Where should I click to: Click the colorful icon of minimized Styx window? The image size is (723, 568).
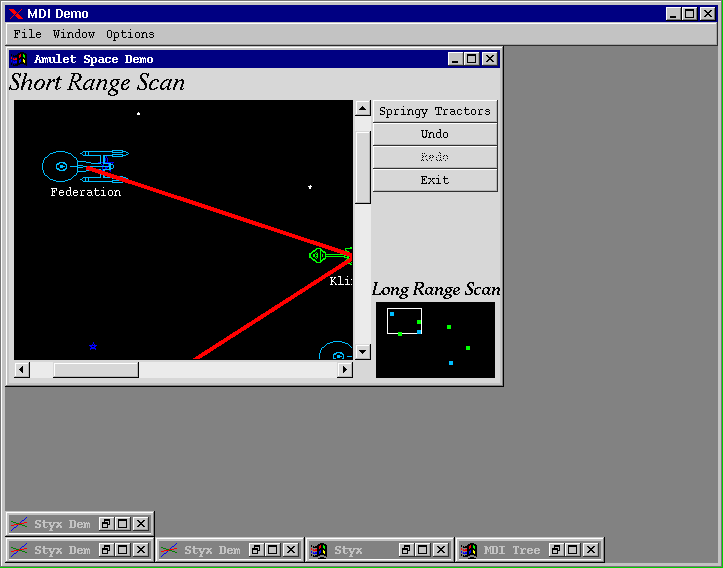click(x=319, y=550)
